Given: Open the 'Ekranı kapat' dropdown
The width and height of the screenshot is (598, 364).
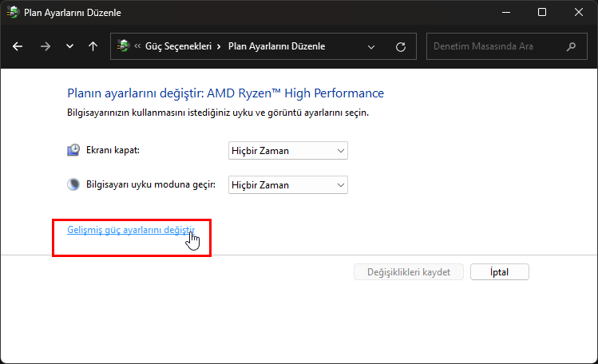Looking at the screenshot, I should point(287,151).
